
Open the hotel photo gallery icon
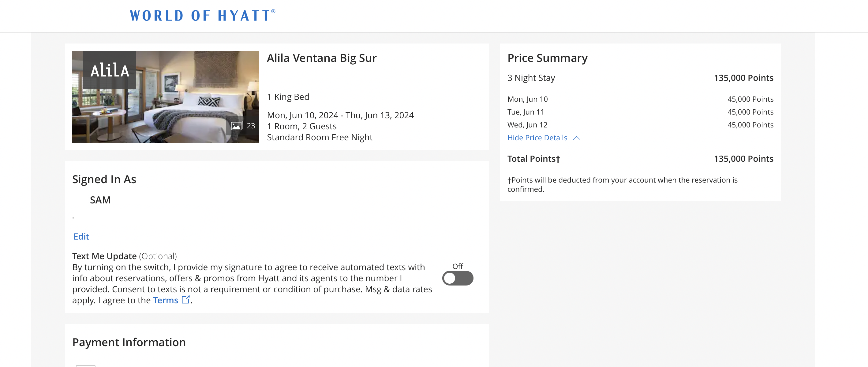click(236, 126)
